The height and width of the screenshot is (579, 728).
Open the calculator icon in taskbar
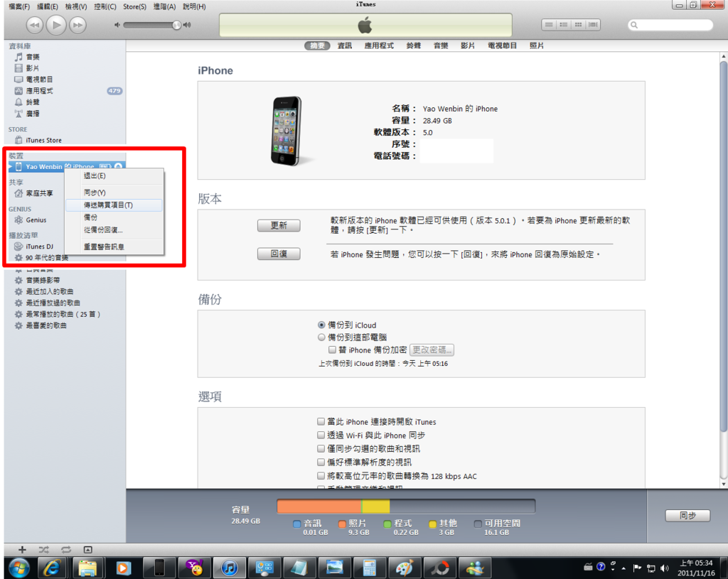pos(369,568)
